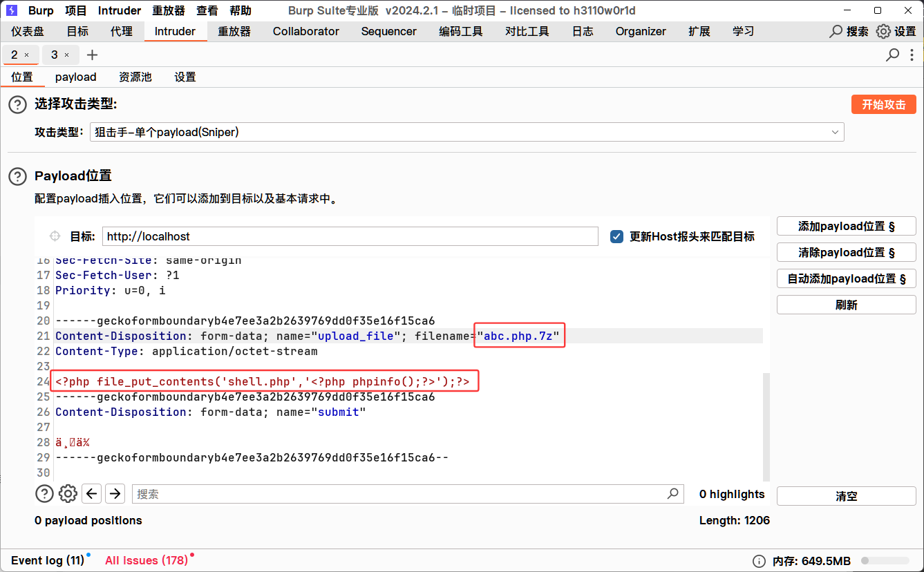Switch to the Collaborator tab
Screen dimensions: 924x572
coord(306,32)
